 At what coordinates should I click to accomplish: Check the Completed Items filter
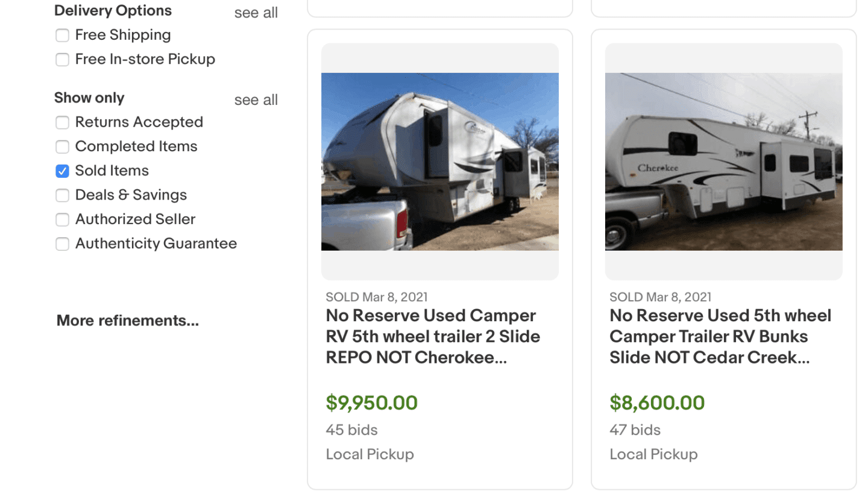pos(62,146)
